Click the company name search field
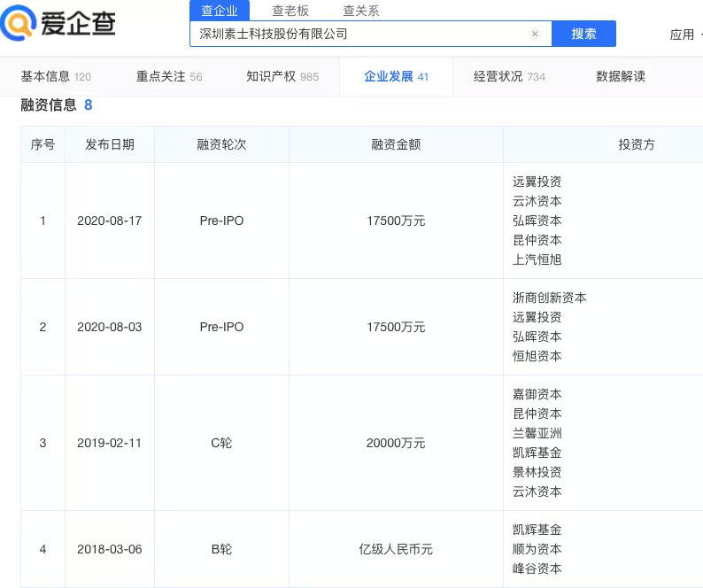This screenshot has width=703, height=588. pyautogui.click(x=359, y=34)
